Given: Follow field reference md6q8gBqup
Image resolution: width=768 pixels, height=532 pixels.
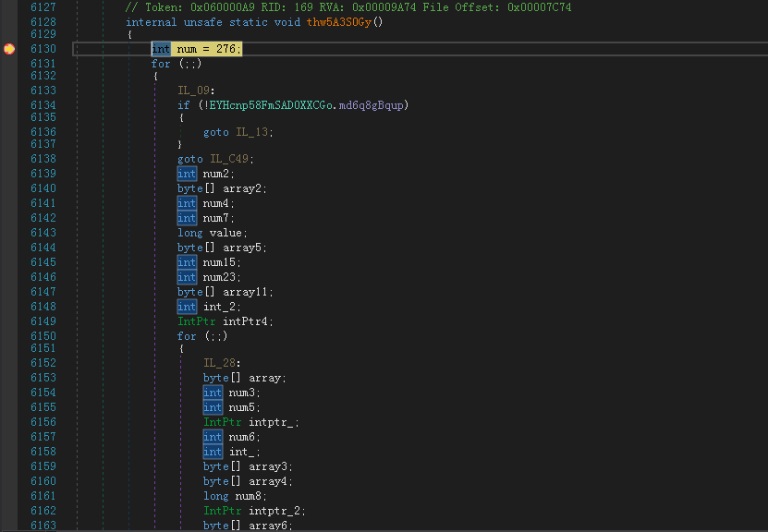Looking at the screenshot, I should point(372,105).
